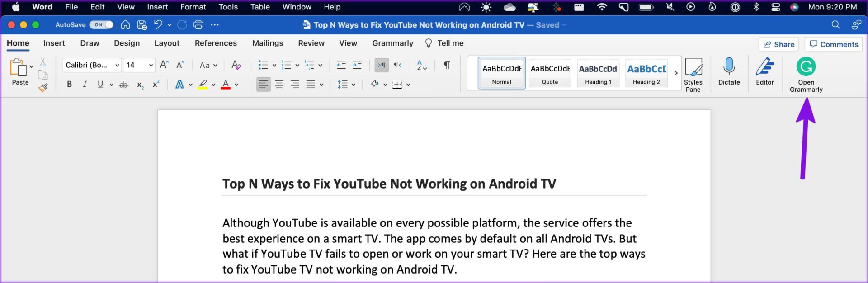The width and height of the screenshot is (868, 283).
Task: Toggle right-to-left text direction
Action: click(398, 65)
